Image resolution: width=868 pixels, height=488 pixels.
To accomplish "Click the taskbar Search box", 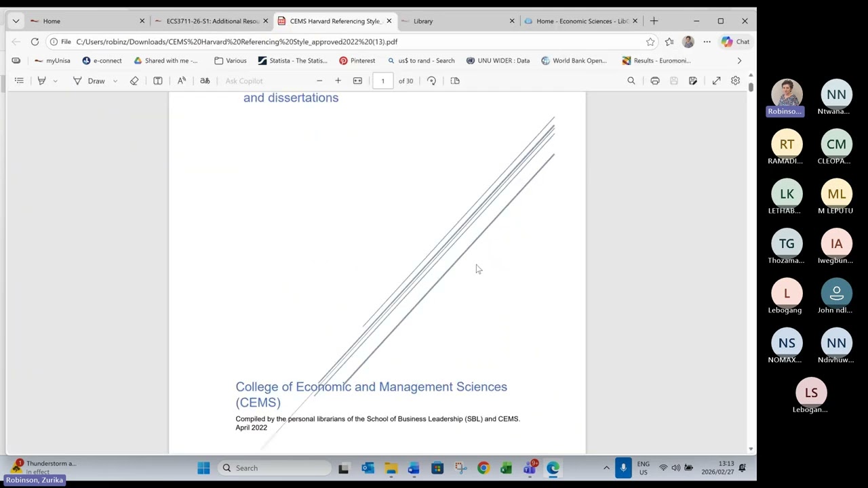I will 274,468.
